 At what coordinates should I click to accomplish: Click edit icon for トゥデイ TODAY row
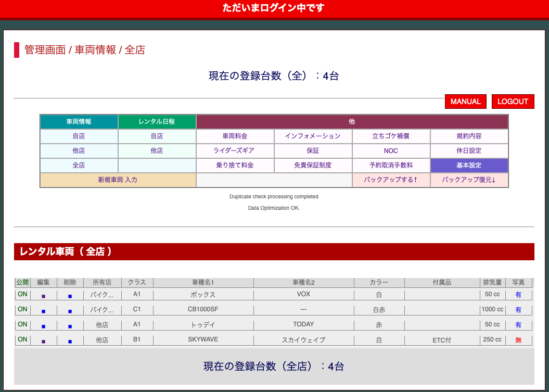click(43, 326)
